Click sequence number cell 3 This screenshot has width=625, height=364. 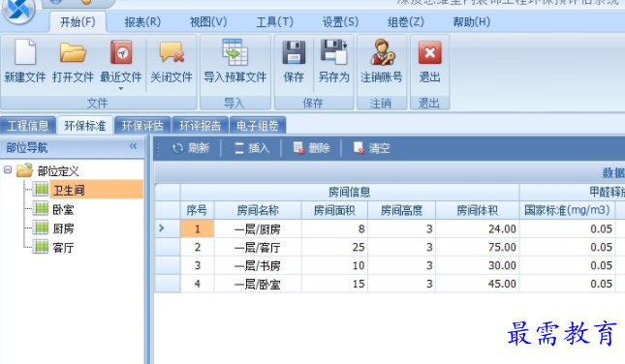tap(198, 265)
